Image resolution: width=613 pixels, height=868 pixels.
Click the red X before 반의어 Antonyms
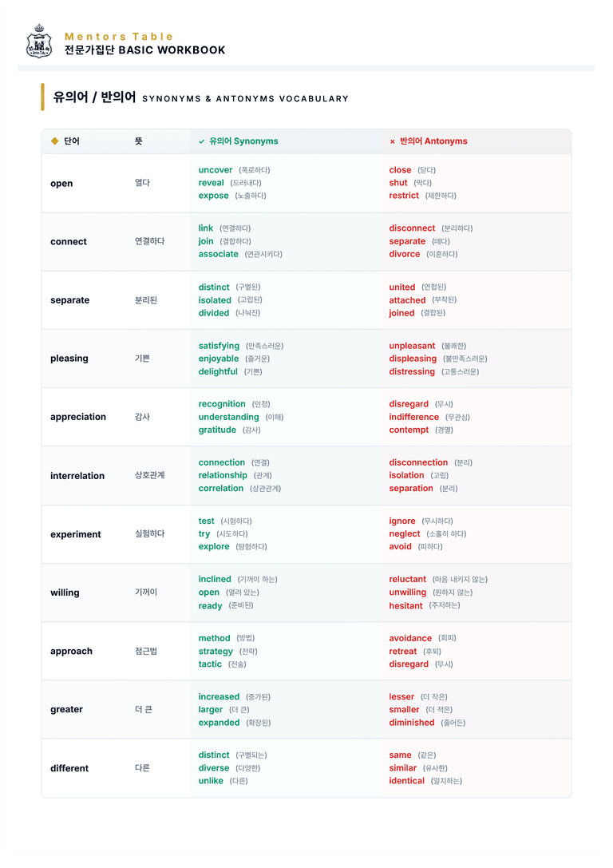pos(392,141)
